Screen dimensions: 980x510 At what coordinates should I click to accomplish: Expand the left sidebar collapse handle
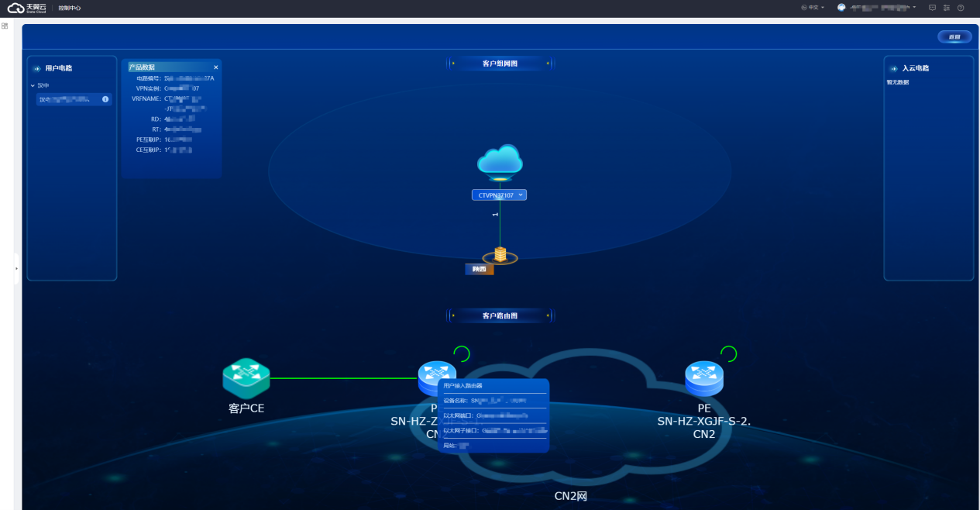coord(16,268)
